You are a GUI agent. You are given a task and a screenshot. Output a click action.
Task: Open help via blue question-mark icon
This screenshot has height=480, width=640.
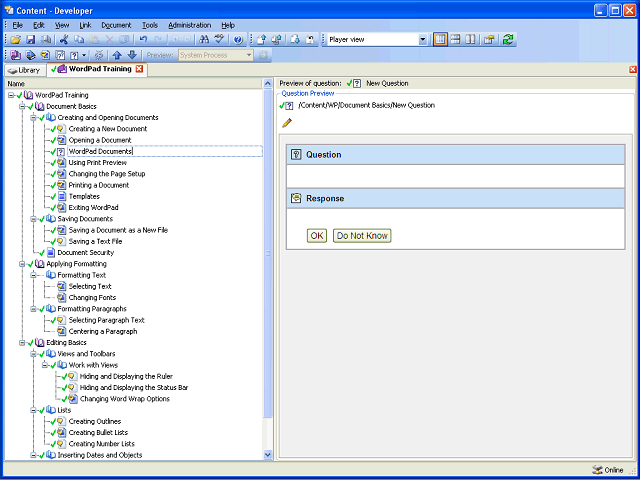pos(238,40)
